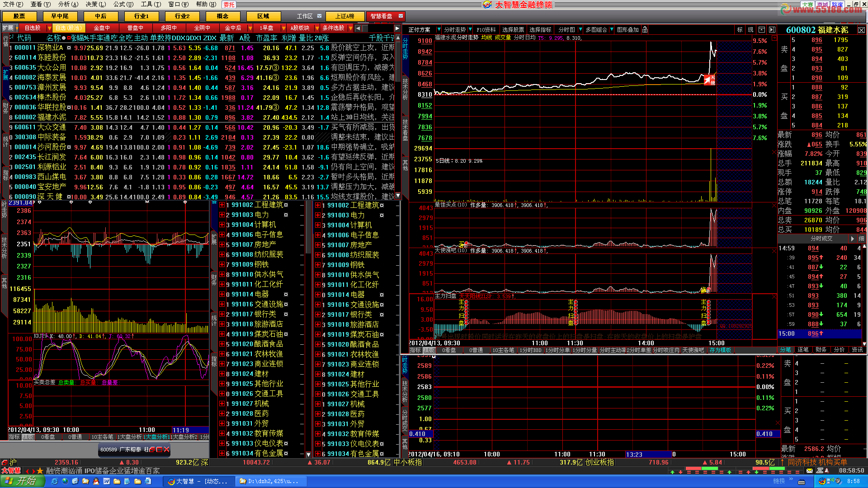This screenshot has height=488, width=868.
Task: Open the 决策 menu
Action: (x=95, y=4)
